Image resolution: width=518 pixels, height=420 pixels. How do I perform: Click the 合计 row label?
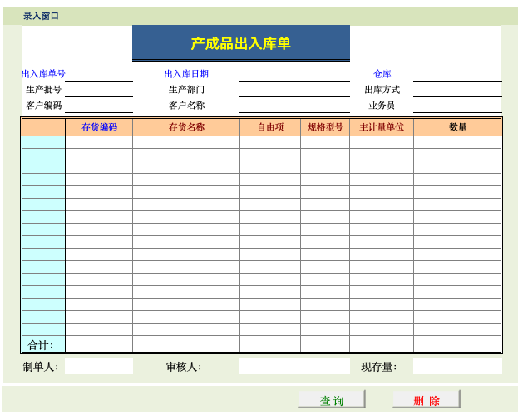coord(40,345)
